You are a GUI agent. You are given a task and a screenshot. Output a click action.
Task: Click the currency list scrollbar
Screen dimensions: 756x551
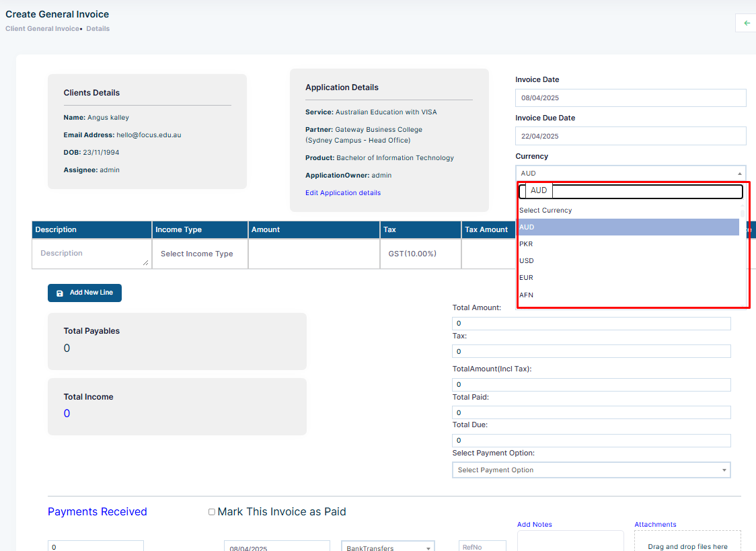[743, 256]
